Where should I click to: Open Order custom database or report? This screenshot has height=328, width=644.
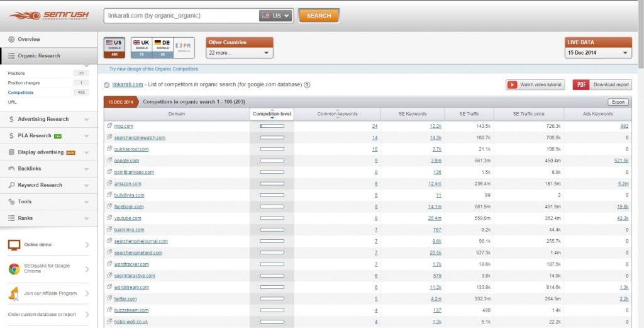coord(42,314)
